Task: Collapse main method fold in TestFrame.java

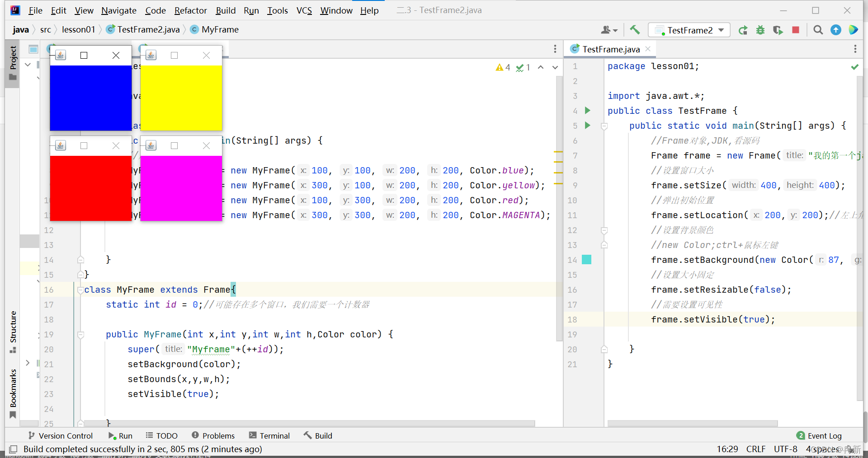Action: tap(604, 126)
